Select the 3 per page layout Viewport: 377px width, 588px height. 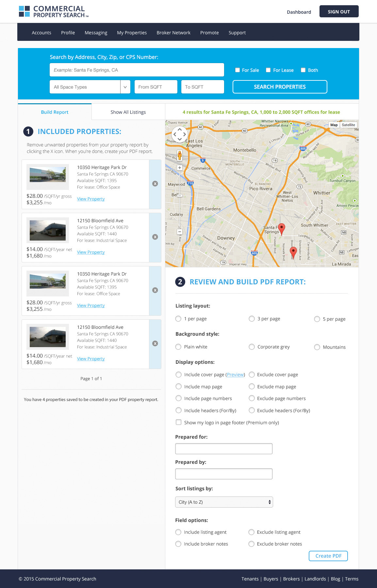pos(252,319)
